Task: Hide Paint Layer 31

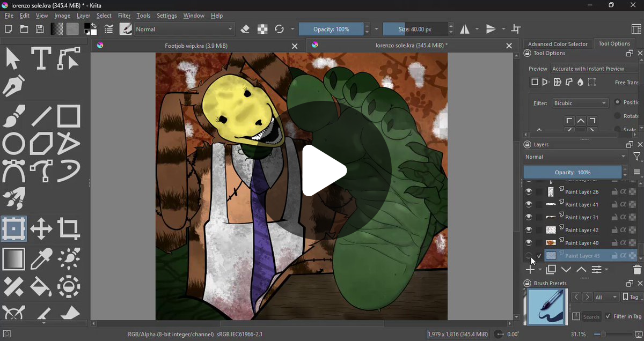Action: coord(529,218)
